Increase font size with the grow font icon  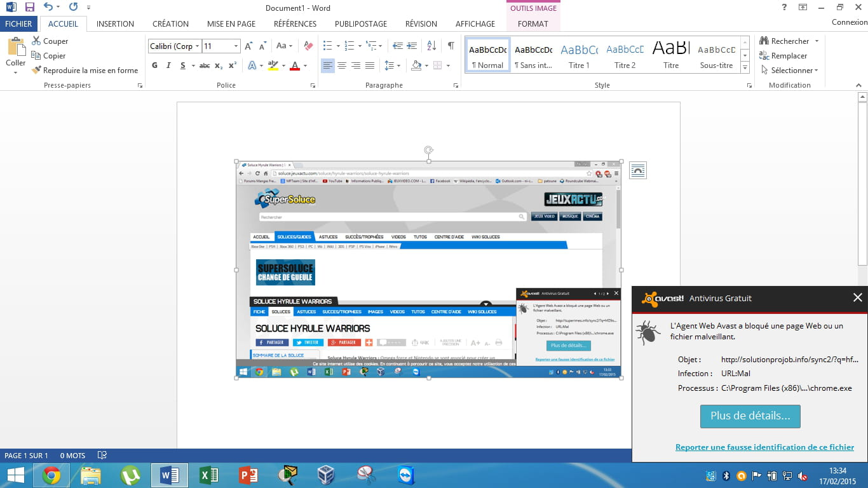point(248,46)
